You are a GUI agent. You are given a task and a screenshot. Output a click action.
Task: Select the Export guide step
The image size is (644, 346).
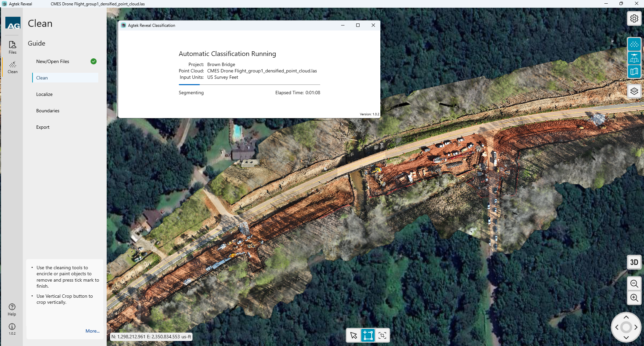[x=43, y=127]
